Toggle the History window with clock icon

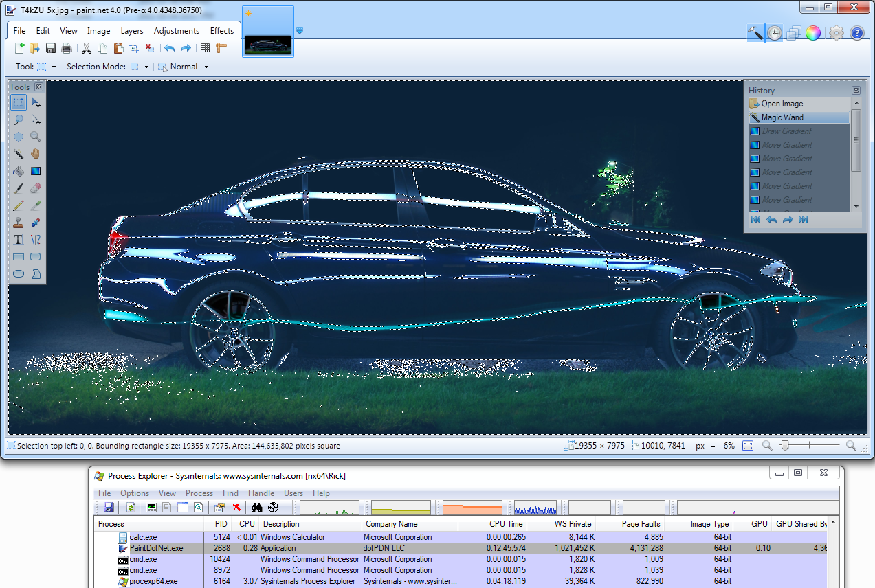(775, 32)
